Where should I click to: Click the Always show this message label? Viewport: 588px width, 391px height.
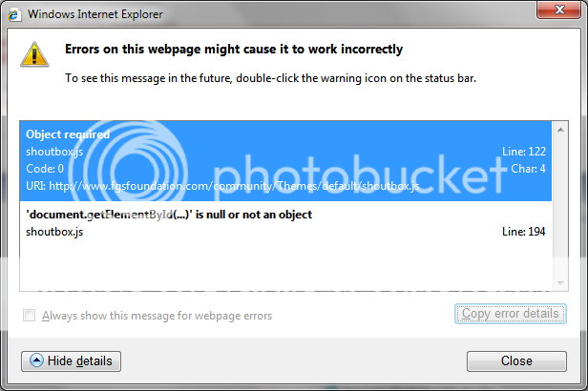pos(157,316)
